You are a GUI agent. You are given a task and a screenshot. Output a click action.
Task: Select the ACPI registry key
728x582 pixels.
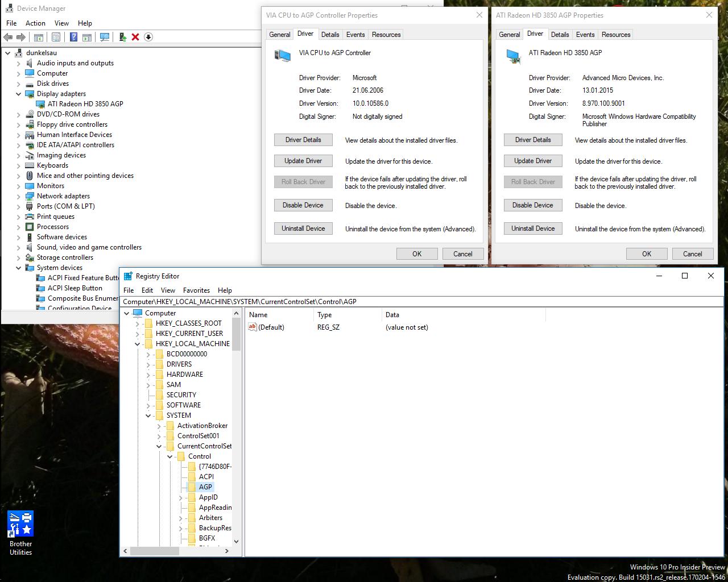point(206,477)
